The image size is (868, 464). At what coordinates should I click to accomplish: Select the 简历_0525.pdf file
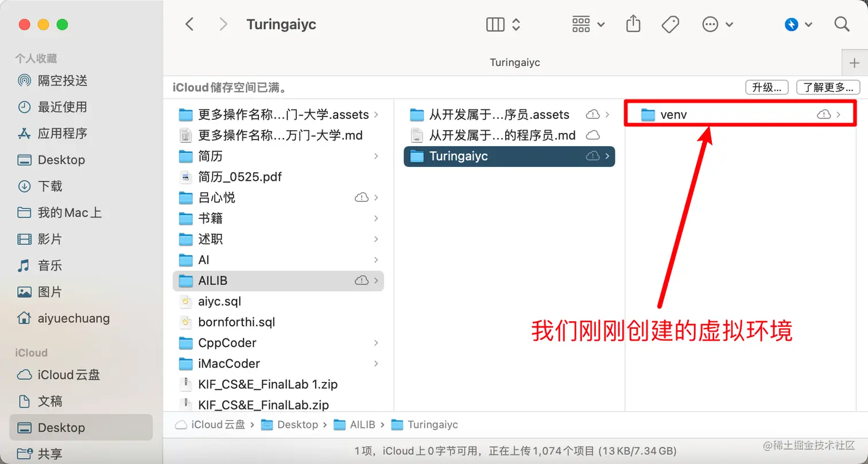[278, 177]
